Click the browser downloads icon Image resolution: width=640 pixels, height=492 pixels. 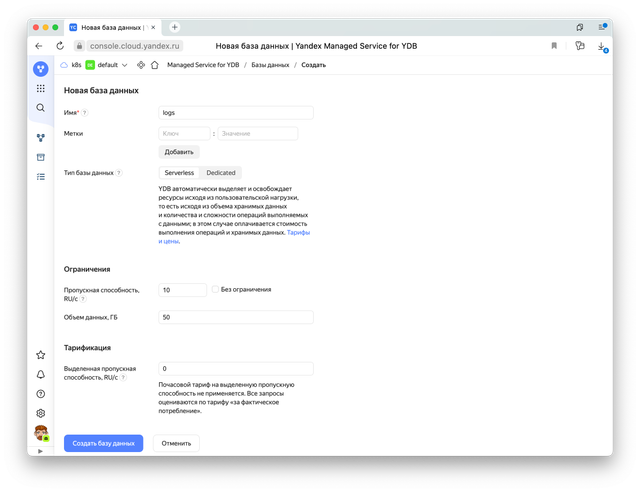[602, 46]
